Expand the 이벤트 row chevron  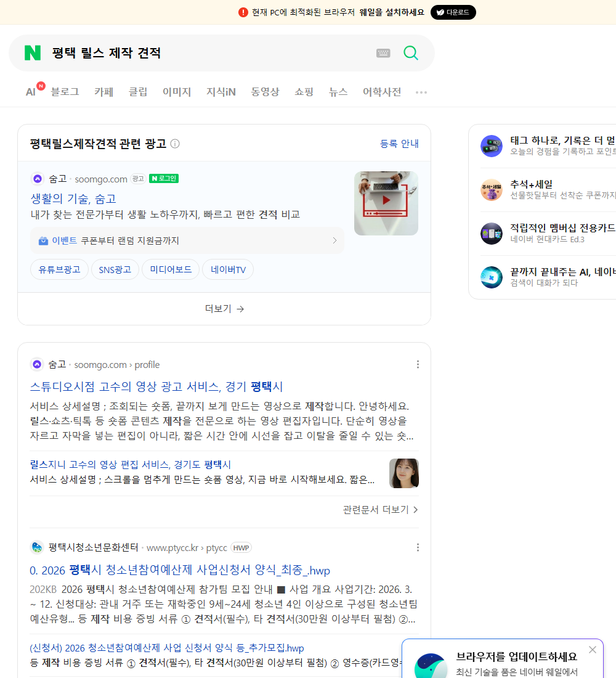pyautogui.click(x=334, y=240)
